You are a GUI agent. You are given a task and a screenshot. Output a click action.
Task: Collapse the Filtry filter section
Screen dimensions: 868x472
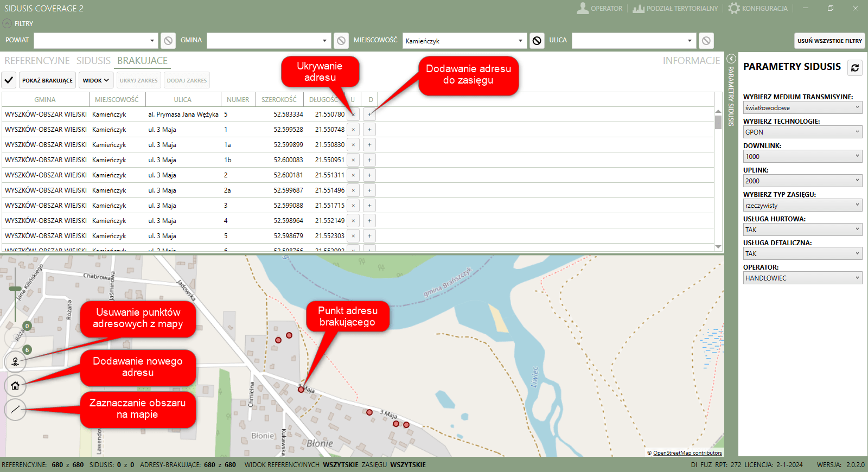pyautogui.click(x=7, y=23)
